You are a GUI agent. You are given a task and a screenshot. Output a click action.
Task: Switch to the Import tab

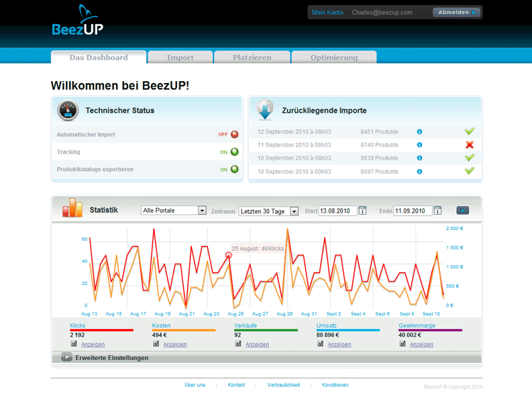180,58
